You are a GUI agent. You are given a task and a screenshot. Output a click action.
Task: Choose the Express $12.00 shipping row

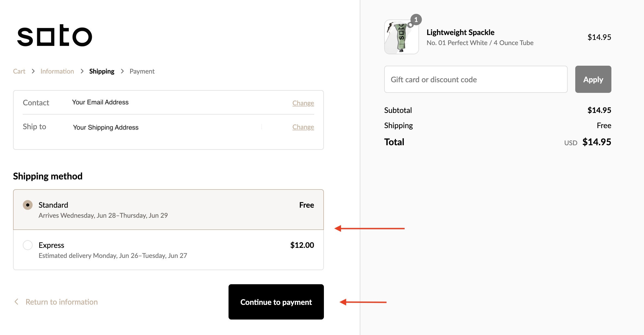coord(168,250)
